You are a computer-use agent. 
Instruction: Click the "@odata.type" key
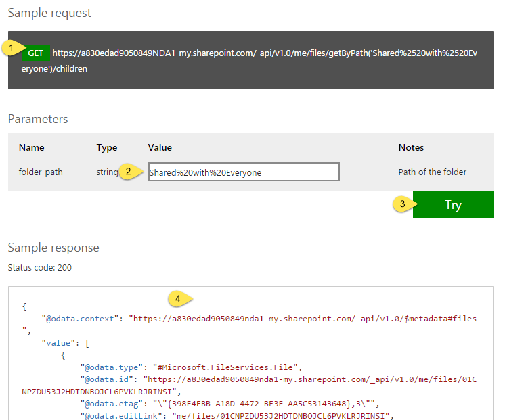coord(112,367)
